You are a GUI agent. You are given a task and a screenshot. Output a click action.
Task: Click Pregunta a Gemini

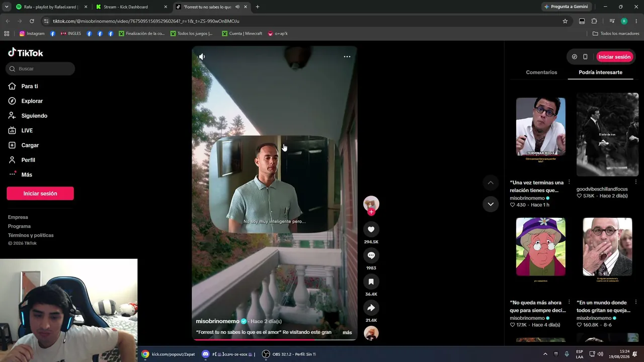click(x=566, y=7)
